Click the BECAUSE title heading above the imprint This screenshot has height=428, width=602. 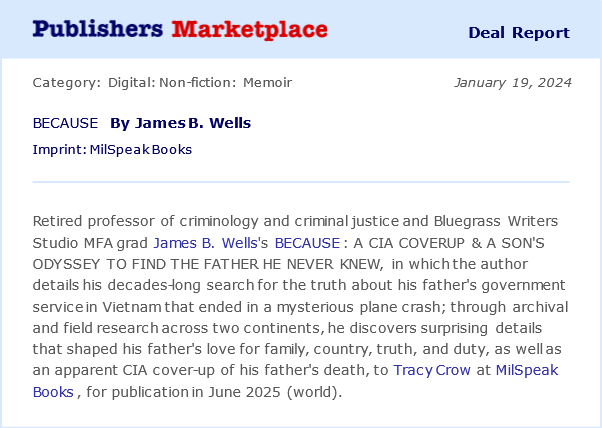tap(65, 123)
